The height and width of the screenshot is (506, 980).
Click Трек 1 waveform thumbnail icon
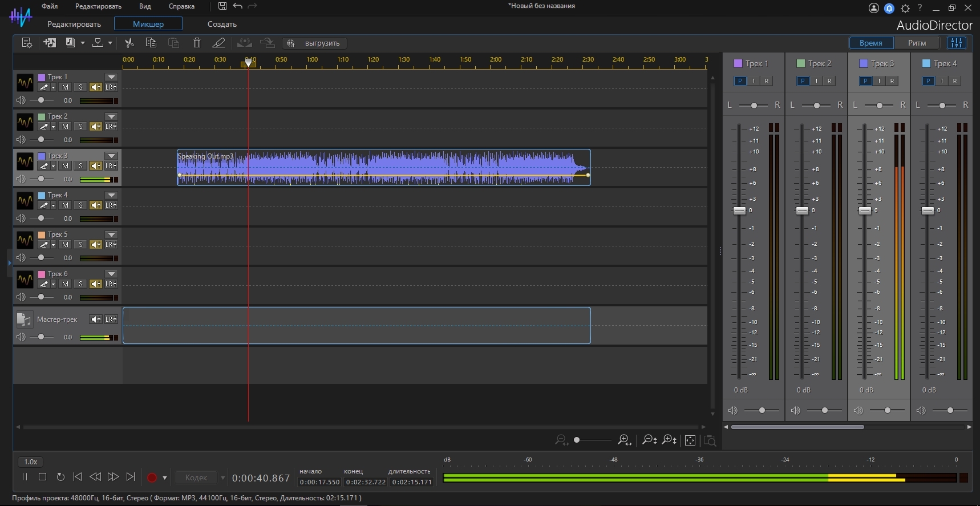(x=25, y=83)
